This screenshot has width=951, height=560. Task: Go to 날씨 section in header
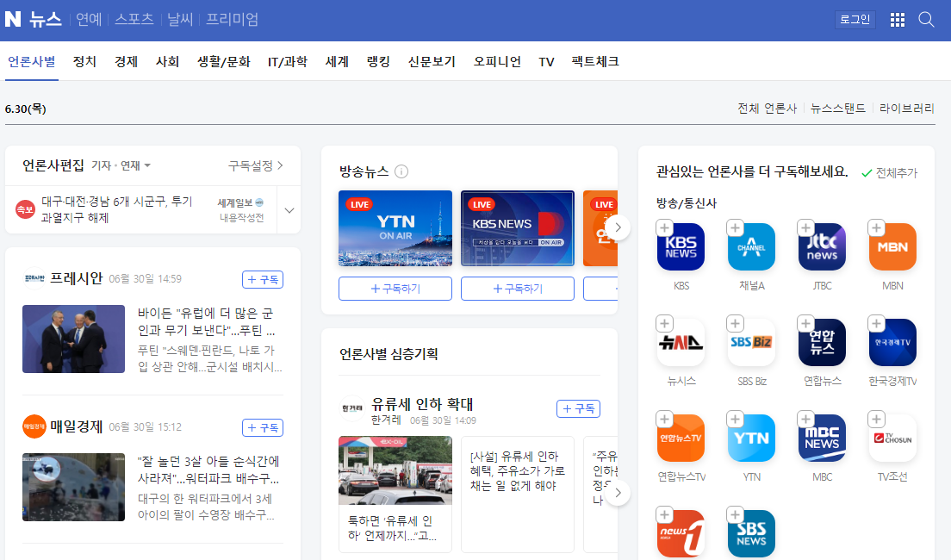(180, 20)
